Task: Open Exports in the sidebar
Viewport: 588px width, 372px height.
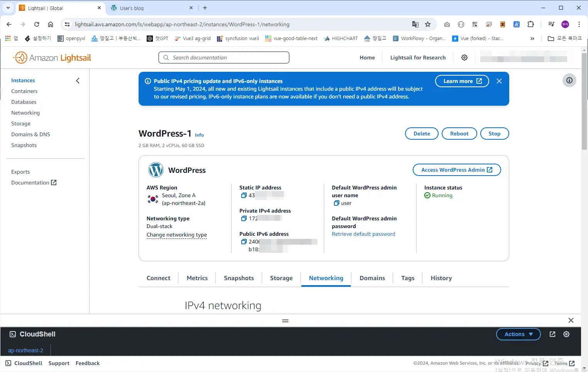Action: 20,172
